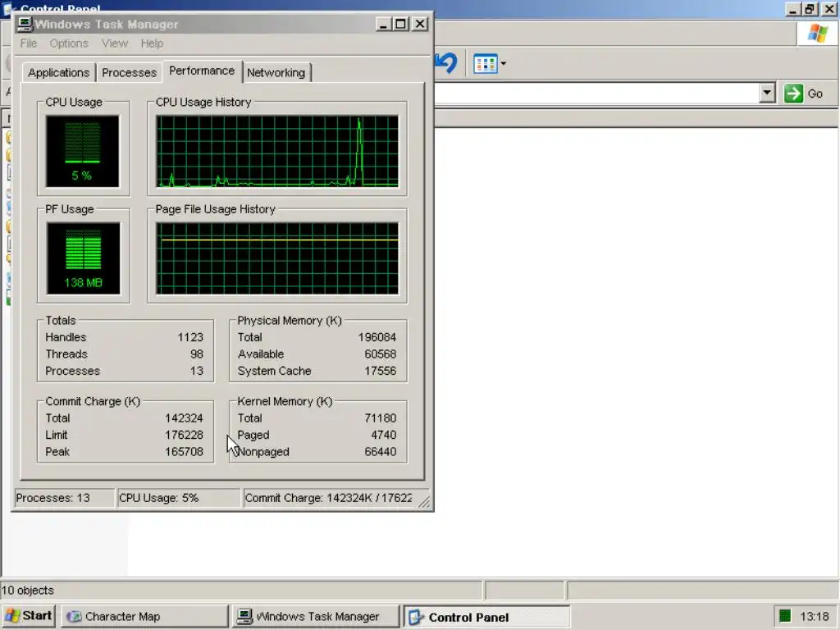Image resolution: width=840 pixels, height=630 pixels.
Task: Click the Processes count 13 in Totals
Action: coord(197,371)
